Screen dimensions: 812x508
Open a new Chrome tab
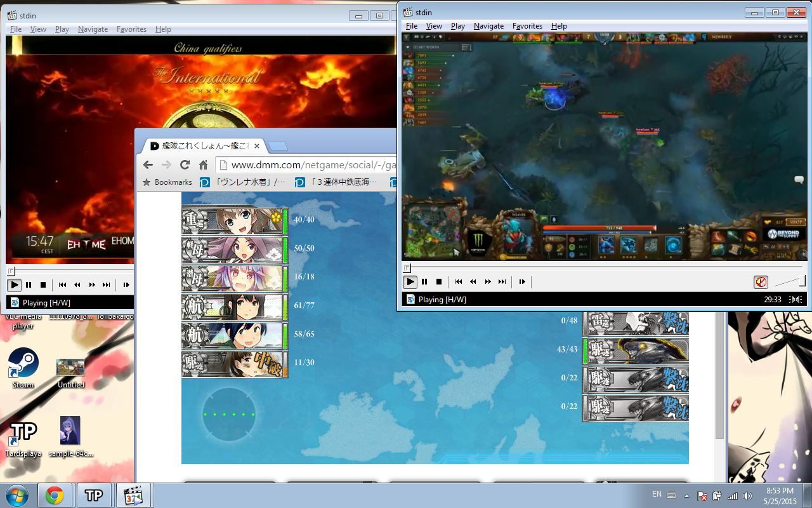pyautogui.click(x=277, y=147)
